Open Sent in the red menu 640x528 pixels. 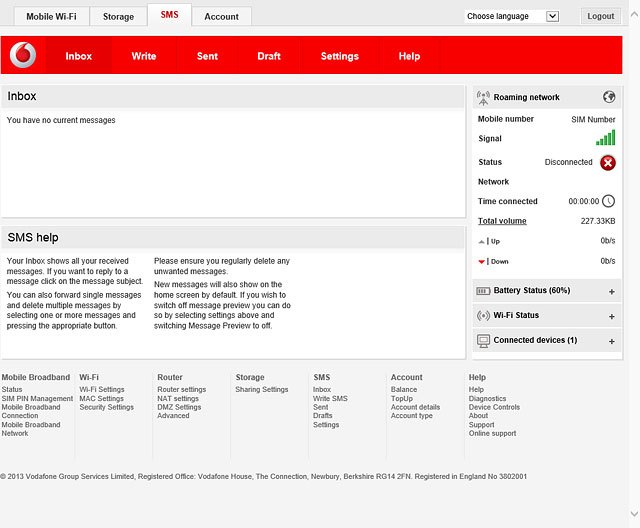point(207,56)
